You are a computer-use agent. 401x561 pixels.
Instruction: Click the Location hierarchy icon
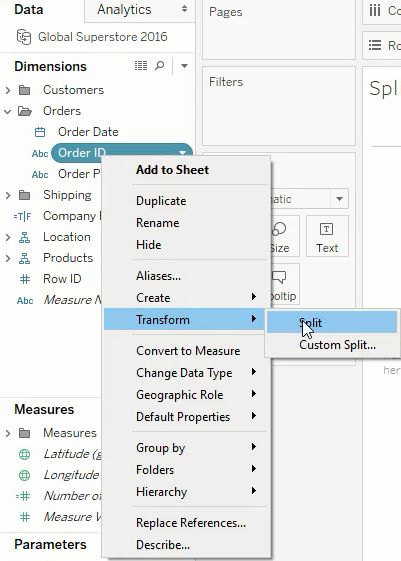pos(24,237)
